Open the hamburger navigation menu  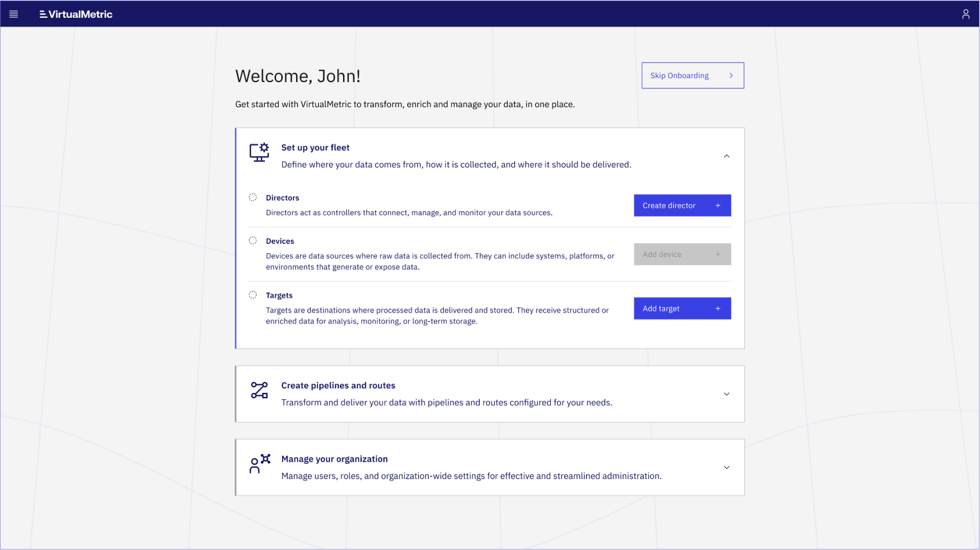point(14,14)
